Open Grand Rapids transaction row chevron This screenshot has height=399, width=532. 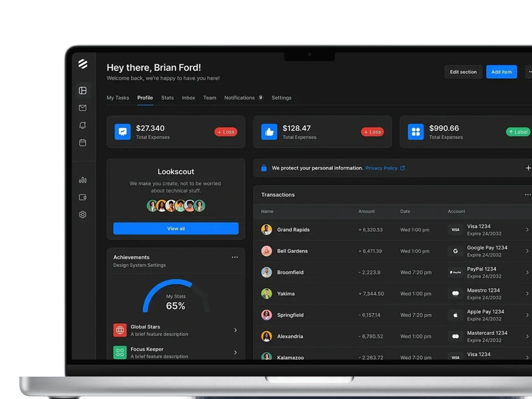527,230
